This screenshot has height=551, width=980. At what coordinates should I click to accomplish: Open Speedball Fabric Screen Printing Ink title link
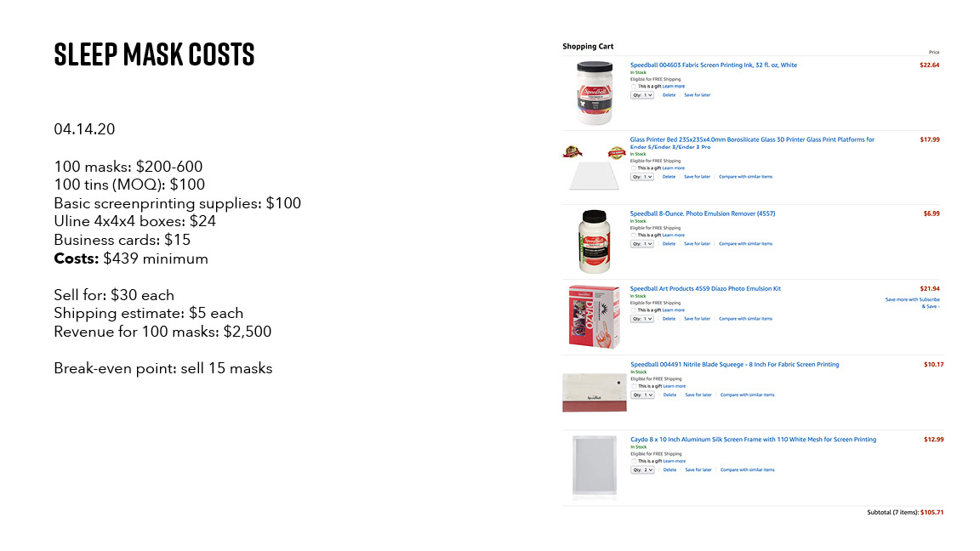tap(713, 65)
